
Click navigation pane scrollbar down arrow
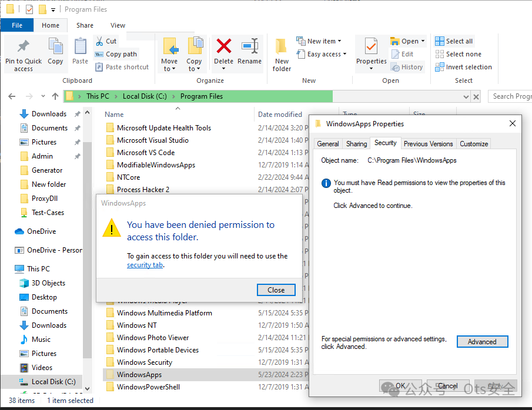87,389
